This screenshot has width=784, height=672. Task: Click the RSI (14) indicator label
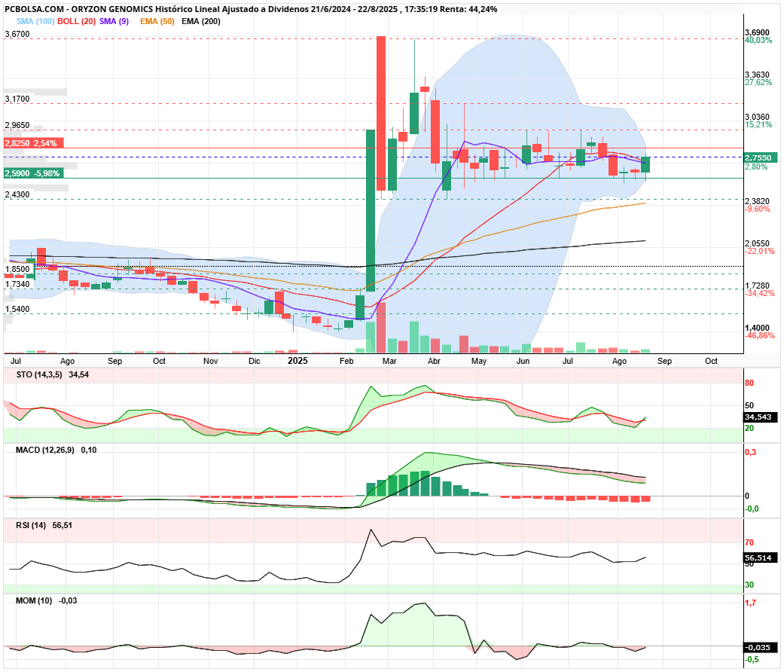pyautogui.click(x=31, y=526)
